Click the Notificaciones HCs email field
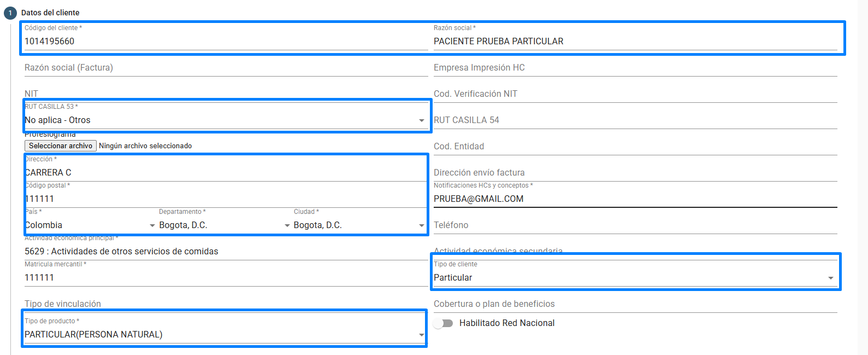The image size is (868, 355). tap(634, 199)
